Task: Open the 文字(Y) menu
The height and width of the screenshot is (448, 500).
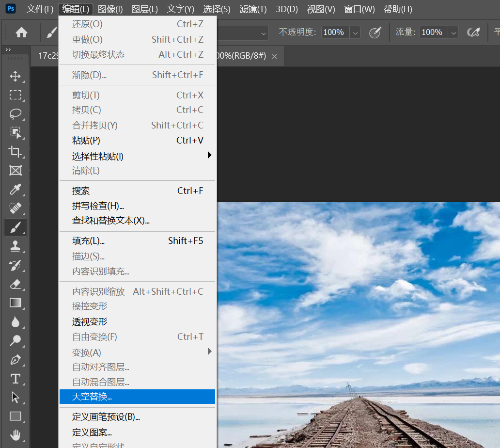Action: [180, 9]
